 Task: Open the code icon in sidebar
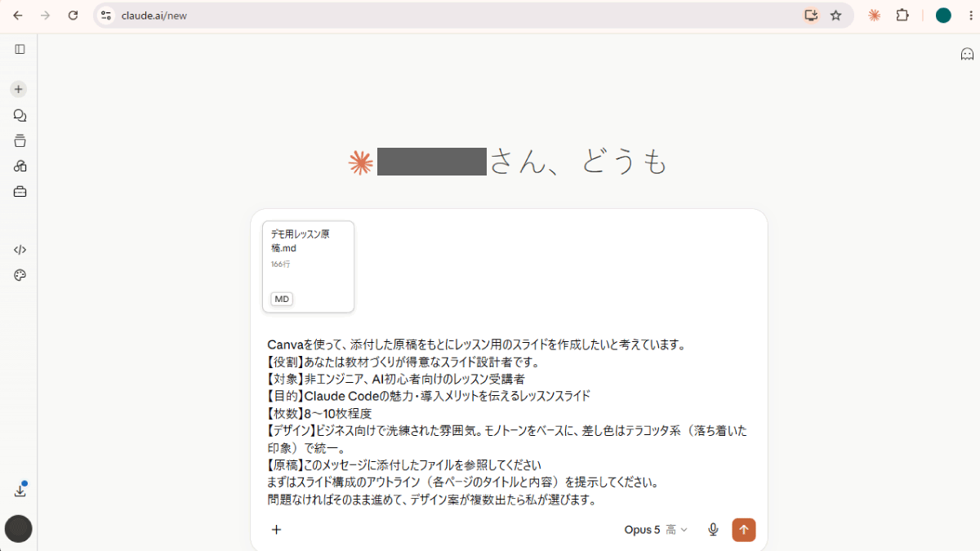tap(20, 249)
